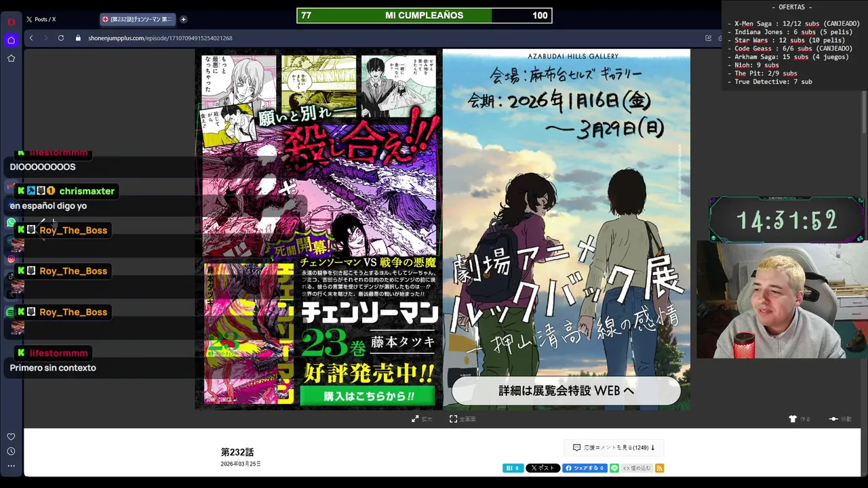Select the 第232話 チェンソーマン tab
Image resolution: width=868 pixels, height=488 pixels.
pyautogui.click(x=138, y=19)
